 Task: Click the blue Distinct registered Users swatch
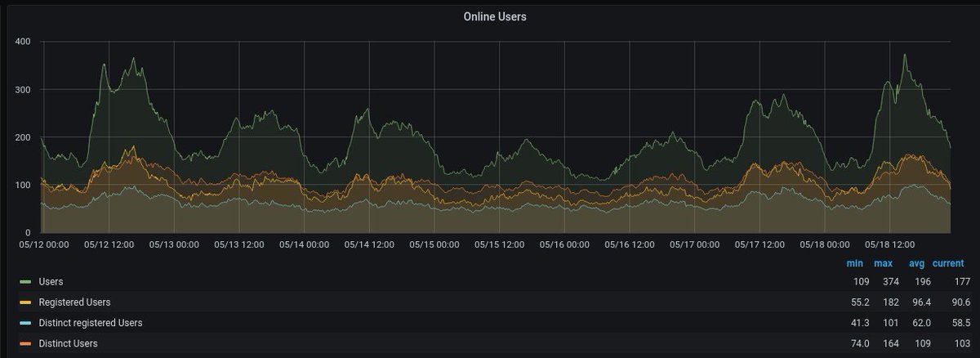25,323
